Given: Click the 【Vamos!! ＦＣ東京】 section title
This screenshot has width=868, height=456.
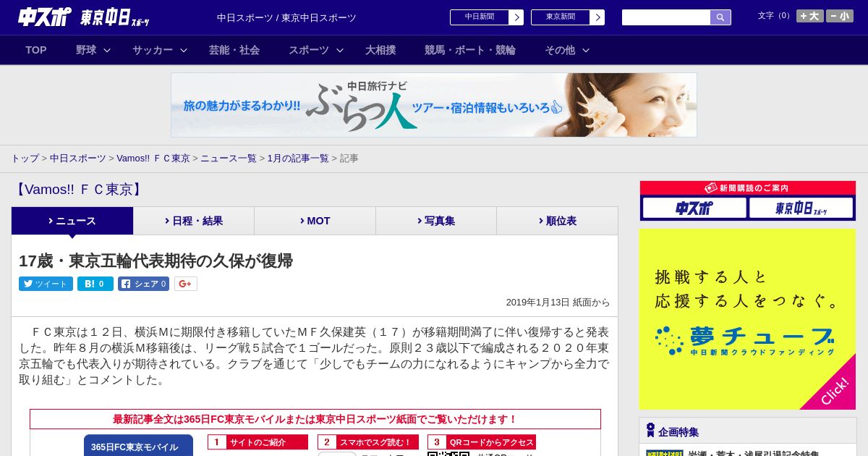Looking at the screenshot, I should 78,190.
